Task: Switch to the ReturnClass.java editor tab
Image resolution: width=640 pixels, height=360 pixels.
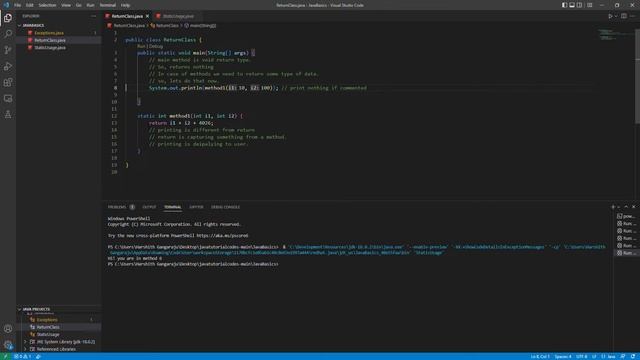Action: (127, 16)
